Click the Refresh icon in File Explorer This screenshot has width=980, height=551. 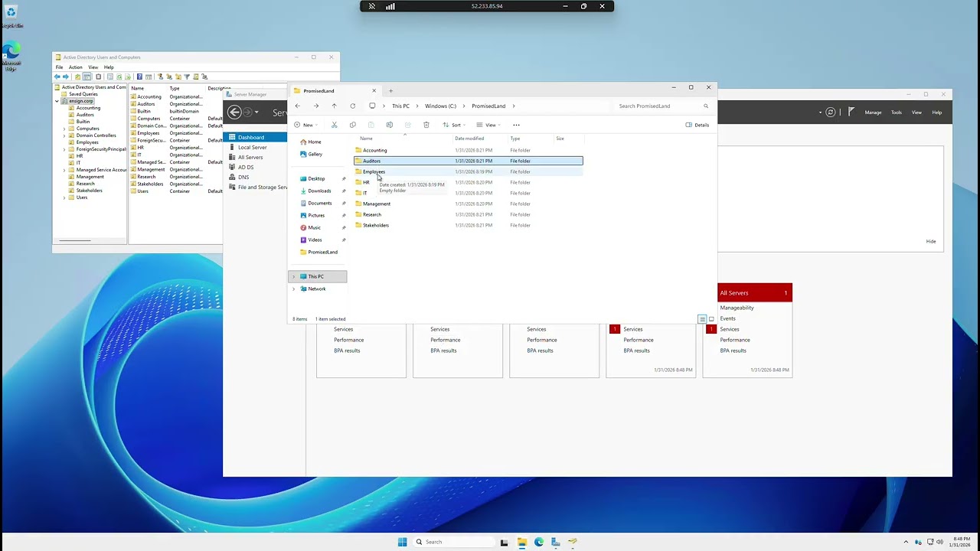click(x=352, y=106)
